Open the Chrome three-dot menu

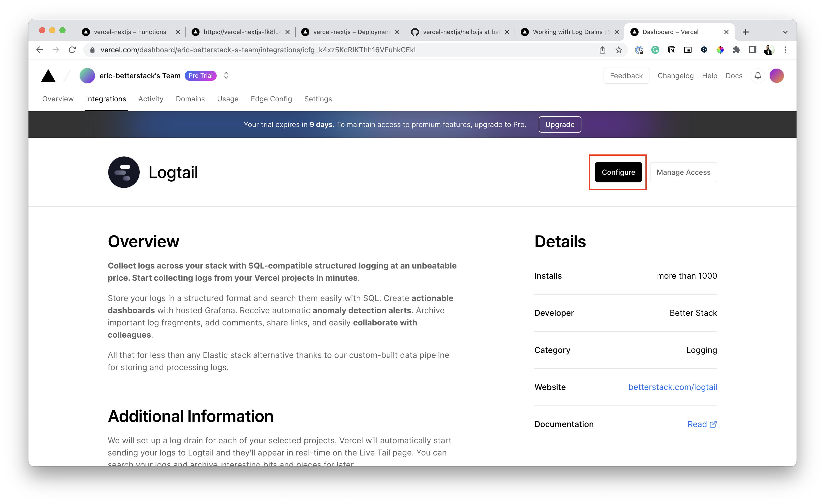785,50
